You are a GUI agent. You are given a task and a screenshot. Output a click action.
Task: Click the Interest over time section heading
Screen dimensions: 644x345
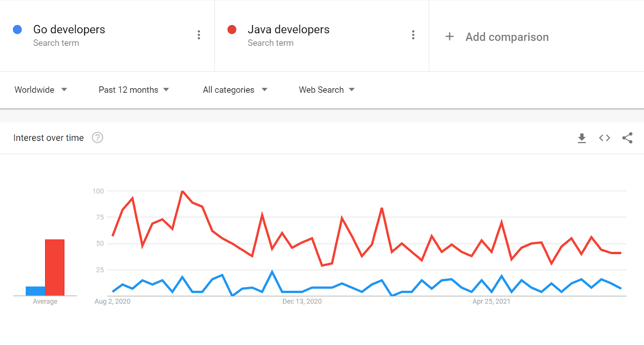pos(48,138)
